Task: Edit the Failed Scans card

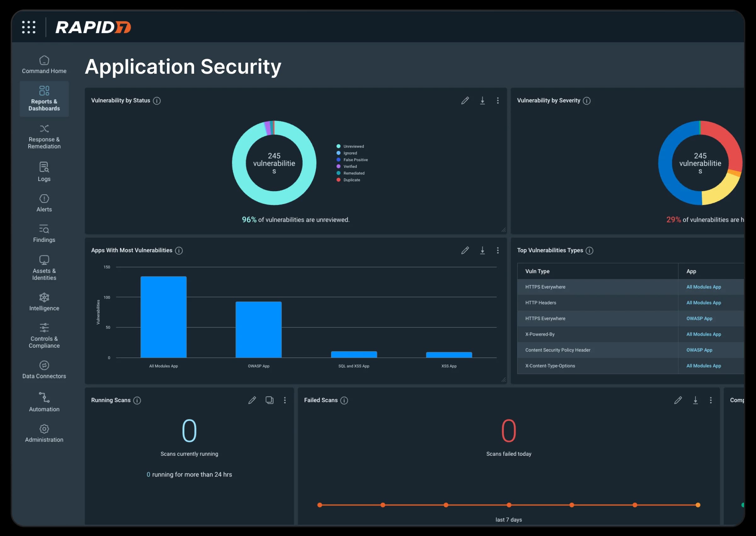Action: (x=678, y=400)
